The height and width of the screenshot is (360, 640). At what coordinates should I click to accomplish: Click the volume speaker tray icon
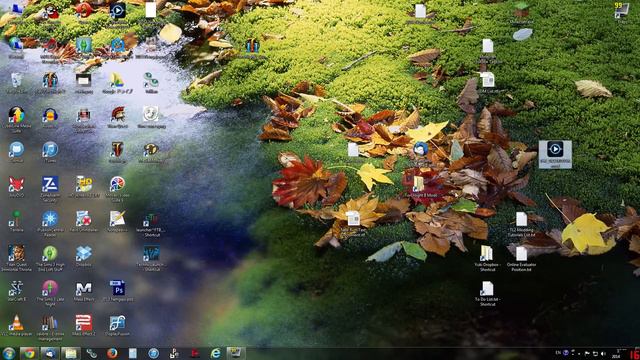tap(603, 353)
